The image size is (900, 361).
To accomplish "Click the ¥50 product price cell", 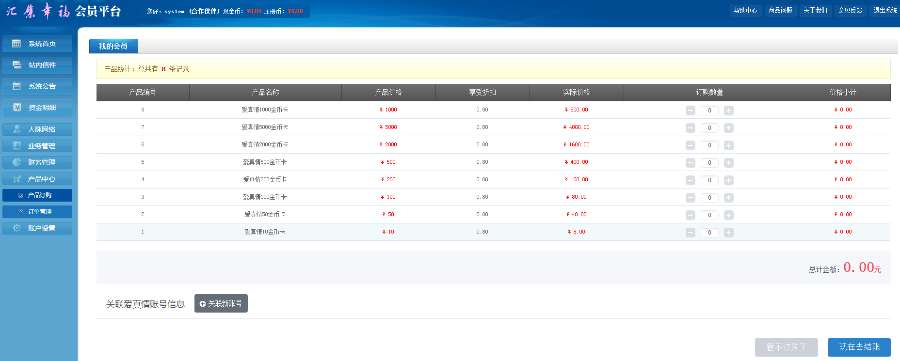I will (388, 215).
